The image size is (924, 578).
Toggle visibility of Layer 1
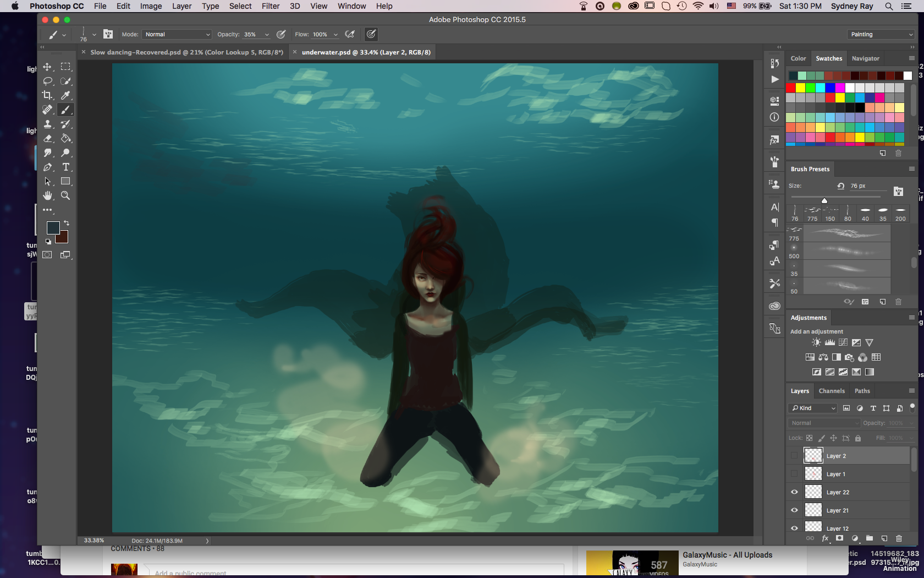794,474
